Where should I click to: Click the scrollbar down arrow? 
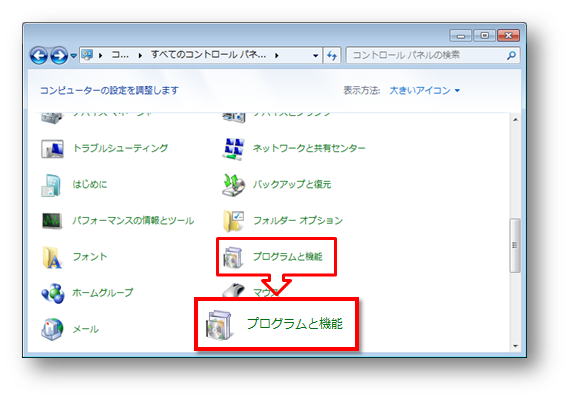point(515,346)
